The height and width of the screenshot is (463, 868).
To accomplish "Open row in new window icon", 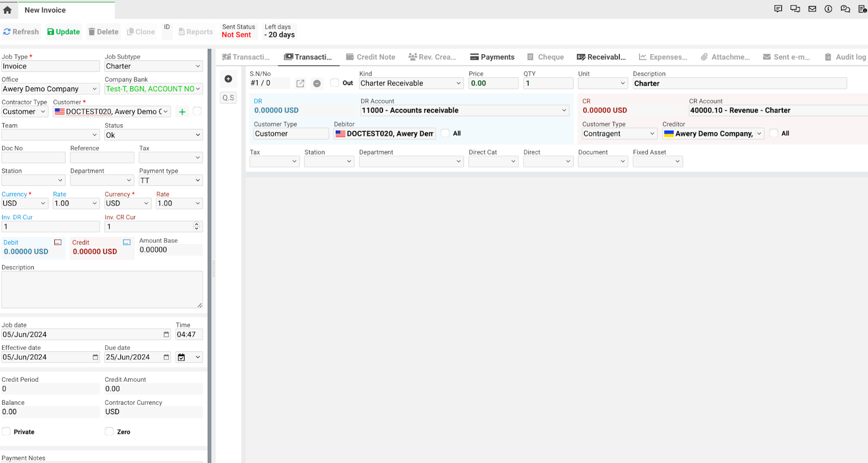I will coord(300,83).
